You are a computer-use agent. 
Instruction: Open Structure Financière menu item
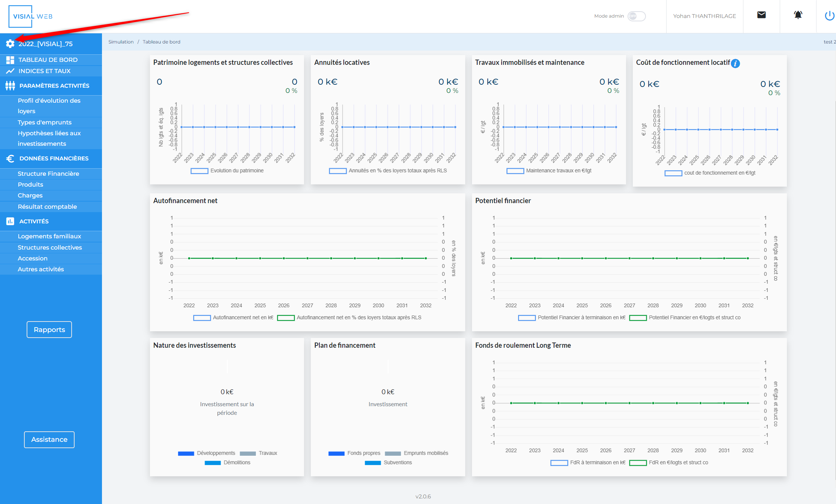point(48,174)
